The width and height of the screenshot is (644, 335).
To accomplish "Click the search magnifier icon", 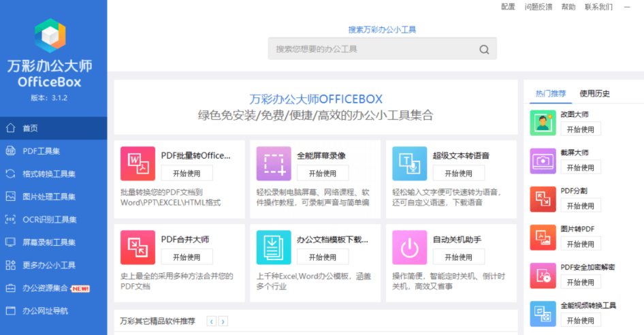I will (484, 49).
